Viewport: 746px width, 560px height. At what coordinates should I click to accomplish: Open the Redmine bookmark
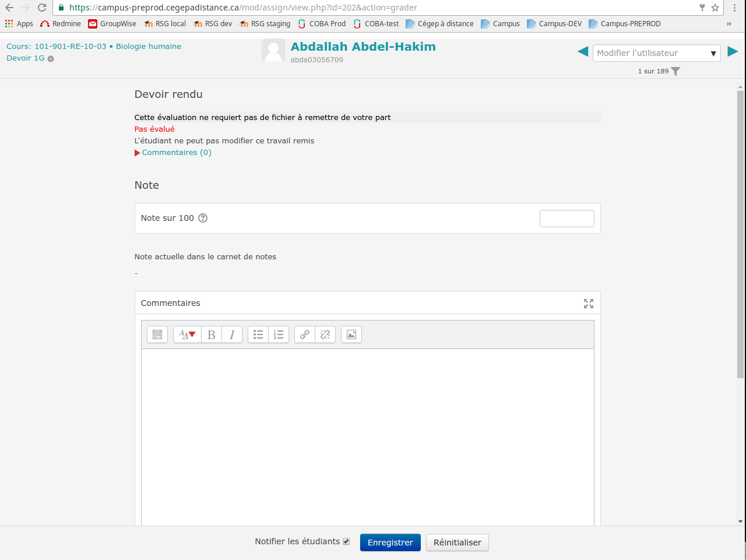pos(61,24)
